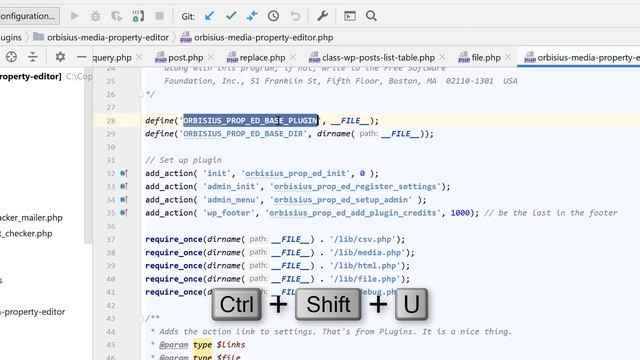Click 'orbisius_prop_ed_setup_admin' reference

340,200
